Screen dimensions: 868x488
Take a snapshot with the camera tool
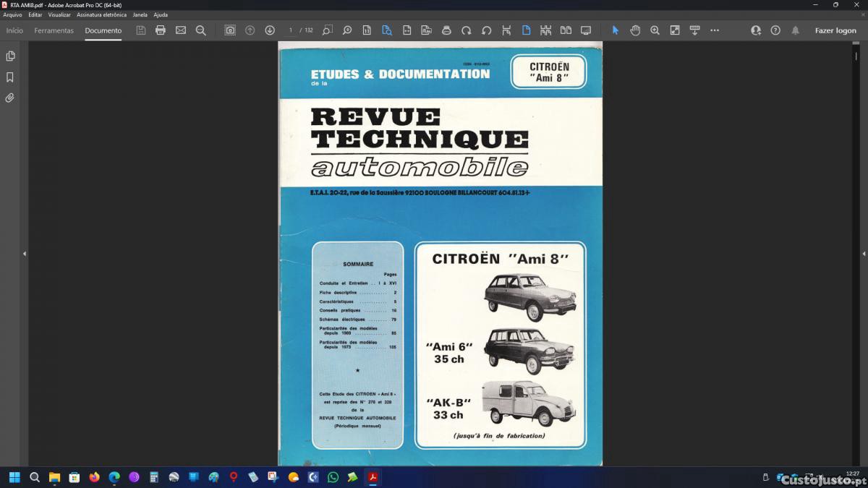[x=230, y=30]
